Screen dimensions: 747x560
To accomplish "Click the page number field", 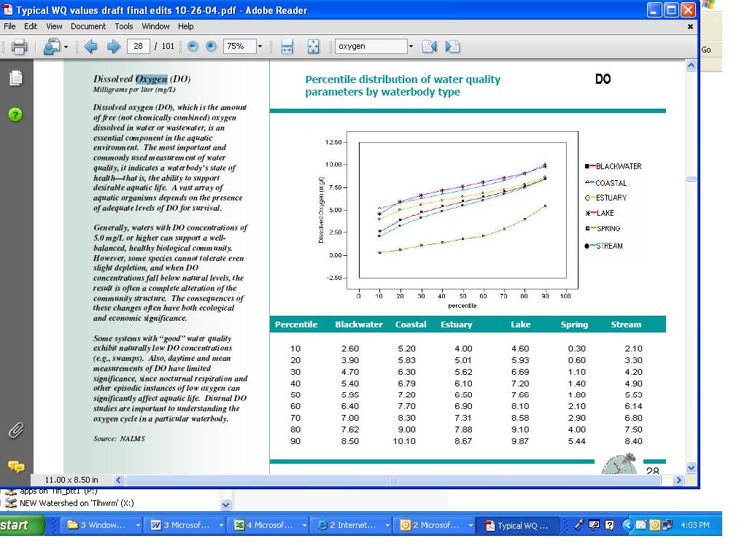I will pyautogui.click(x=138, y=46).
